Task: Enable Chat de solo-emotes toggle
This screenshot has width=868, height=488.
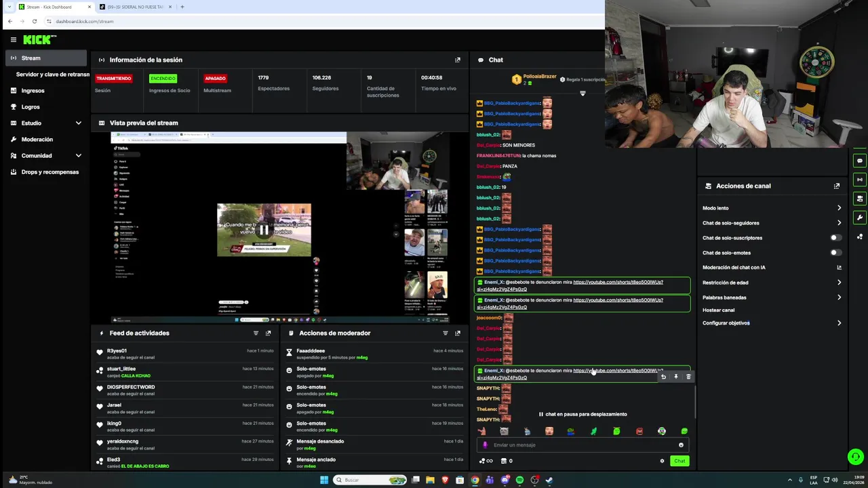Action: coord(836,253)
